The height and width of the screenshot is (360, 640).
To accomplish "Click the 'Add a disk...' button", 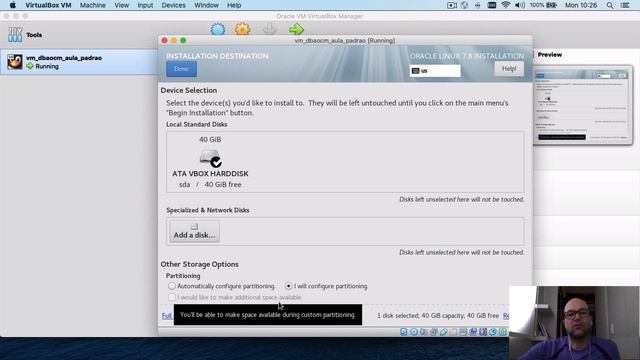I will pyautogui.click(x=194, y=231).
